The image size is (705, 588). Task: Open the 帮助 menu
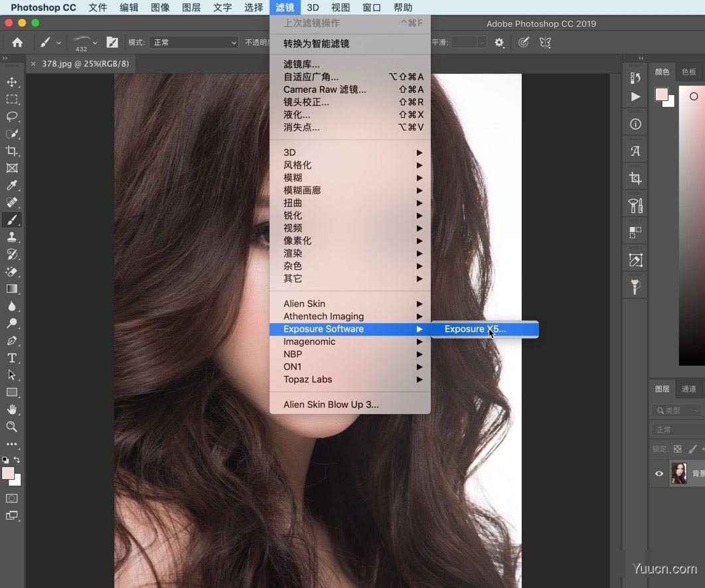coord(402,8)
